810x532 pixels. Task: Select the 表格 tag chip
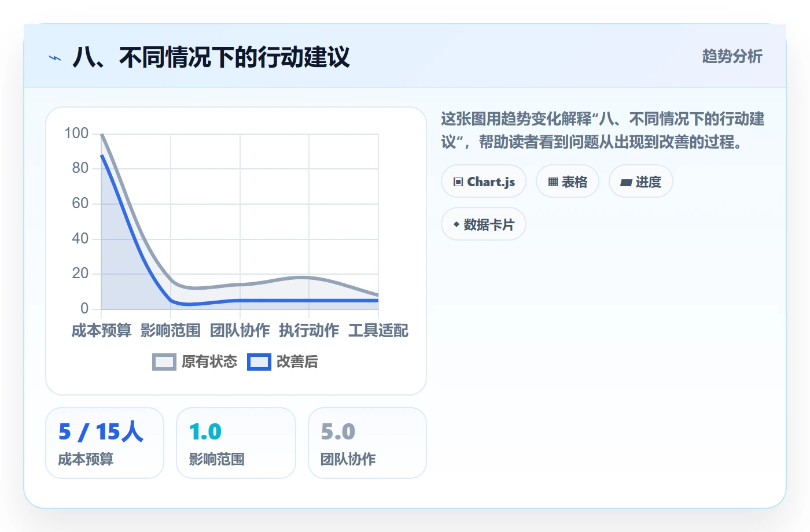pos(568,182)
